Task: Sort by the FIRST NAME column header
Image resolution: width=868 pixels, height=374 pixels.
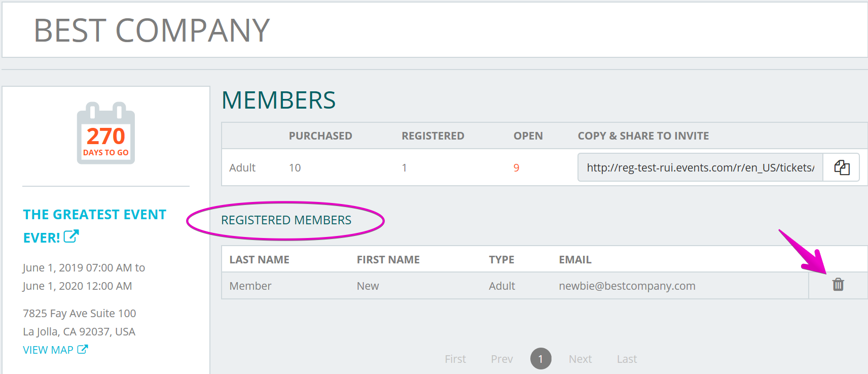Action: pyautogui.click(x=388, y=260)
